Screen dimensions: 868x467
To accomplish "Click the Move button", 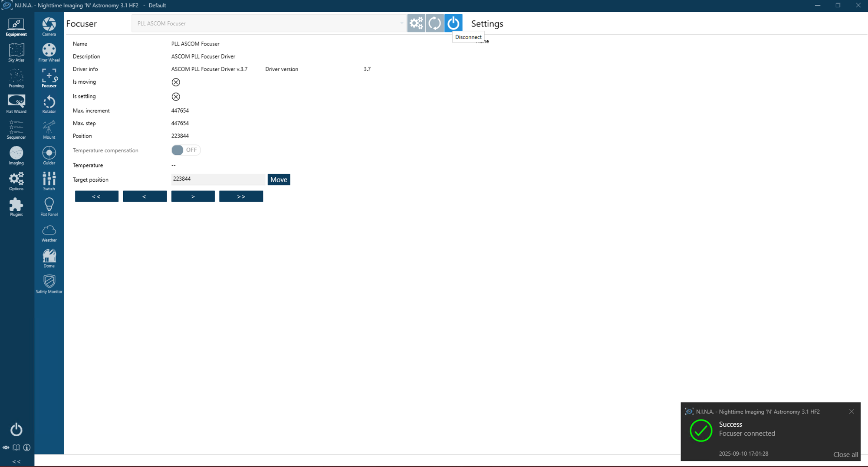I will tap(279, 180).
